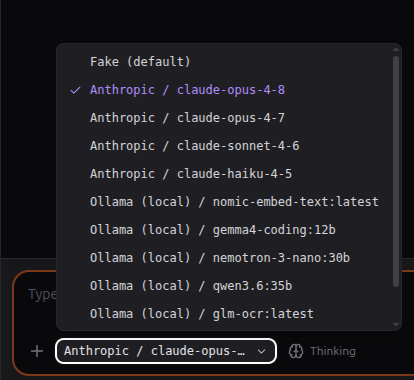Screen dimensions: 414x380
Task: Click the brain Thinking icon
Action: coord(296,351)
